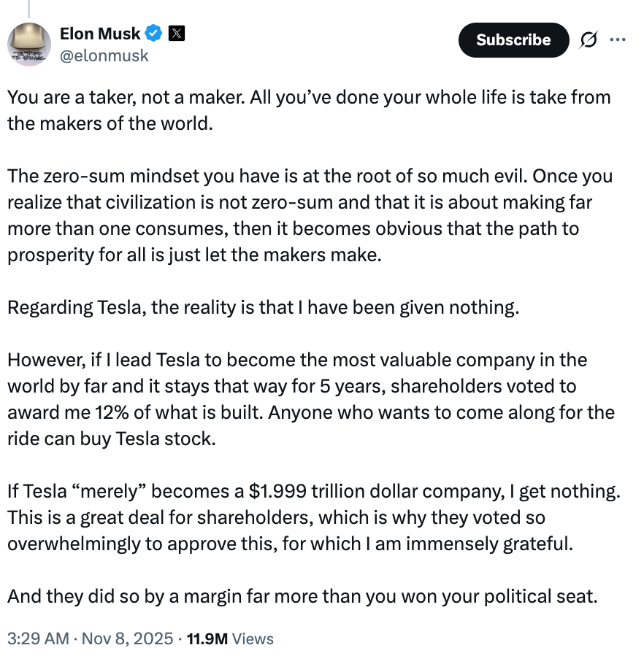Click the final 'political seat' sentence
This screenshot has width=644, height=664.
coord(302,596)
